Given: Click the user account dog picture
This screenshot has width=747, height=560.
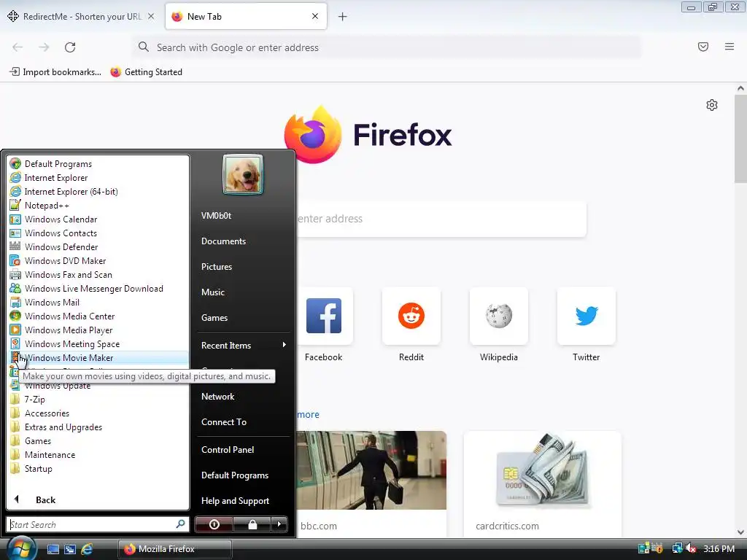Looking at the screenshot, I should point(242,174).
